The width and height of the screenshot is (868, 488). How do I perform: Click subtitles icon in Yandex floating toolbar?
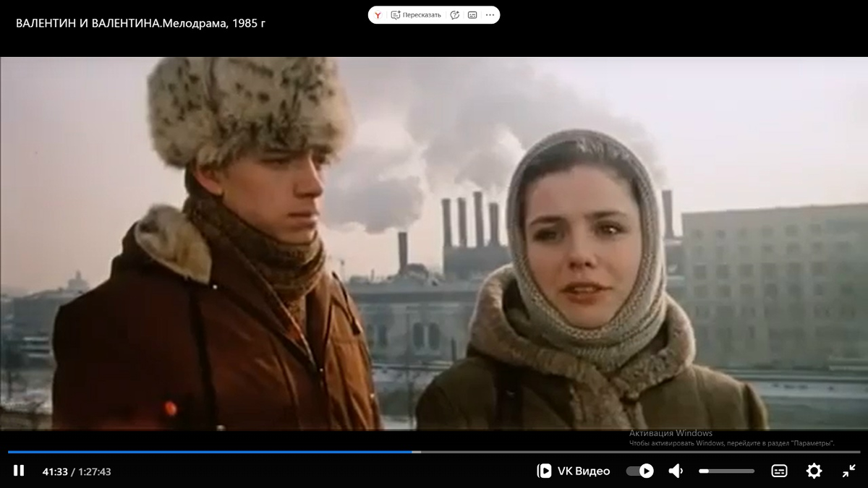click(472, 14)
